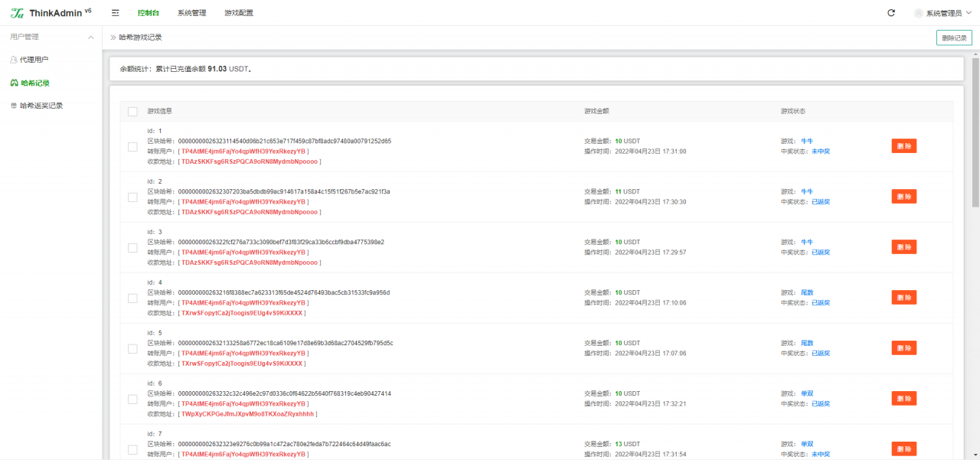The image size is (980, 460).
Task: Open the 游戏配置 top menu
Action: [x=239, y=13]
